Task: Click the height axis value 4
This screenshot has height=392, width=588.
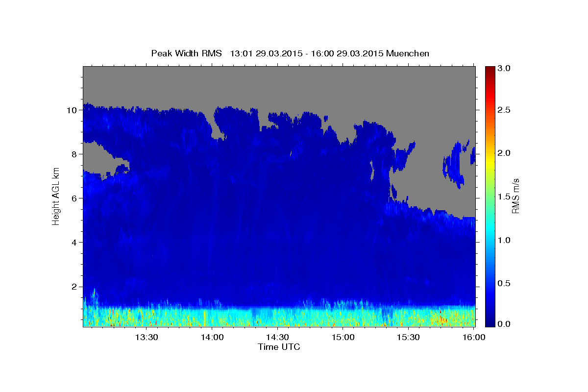Action: pyautogui.click(x=75, y=243)
